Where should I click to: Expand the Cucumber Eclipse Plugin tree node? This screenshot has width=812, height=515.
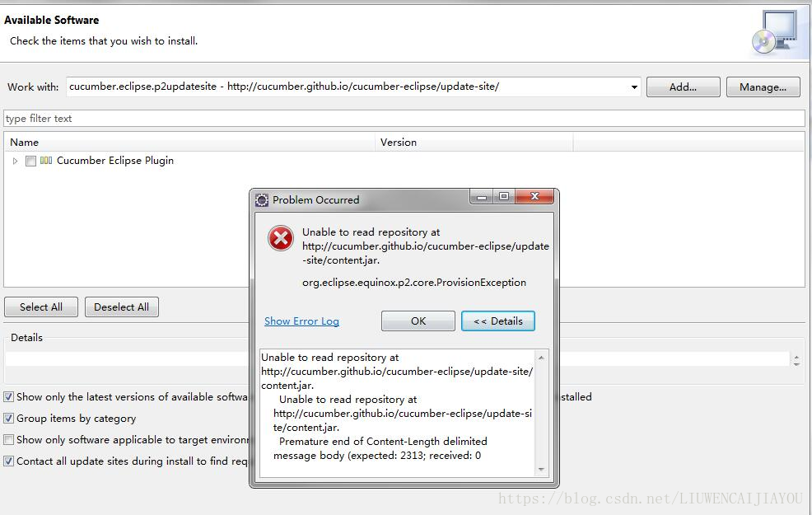pyautogui.click(x=15, y=162)
